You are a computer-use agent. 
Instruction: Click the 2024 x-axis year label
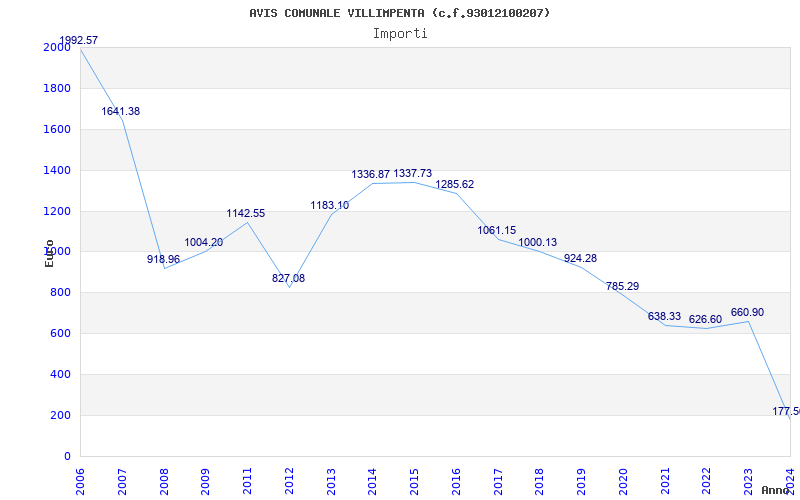coord(790,481)
